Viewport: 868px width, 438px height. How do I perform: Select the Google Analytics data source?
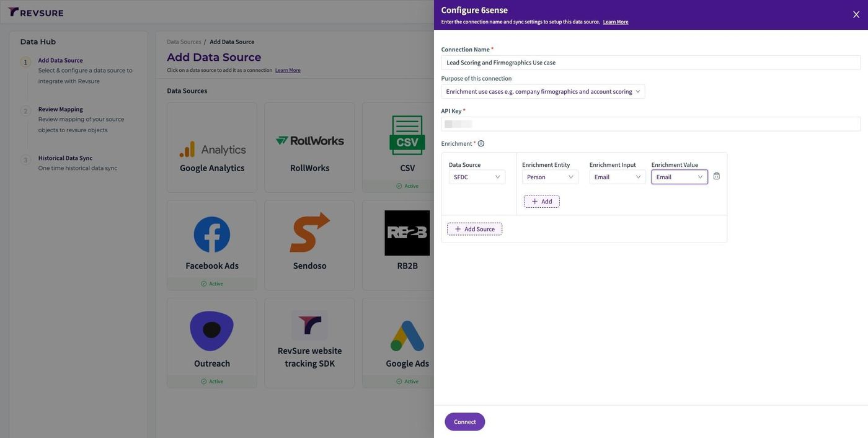click(x=212, y=148)
